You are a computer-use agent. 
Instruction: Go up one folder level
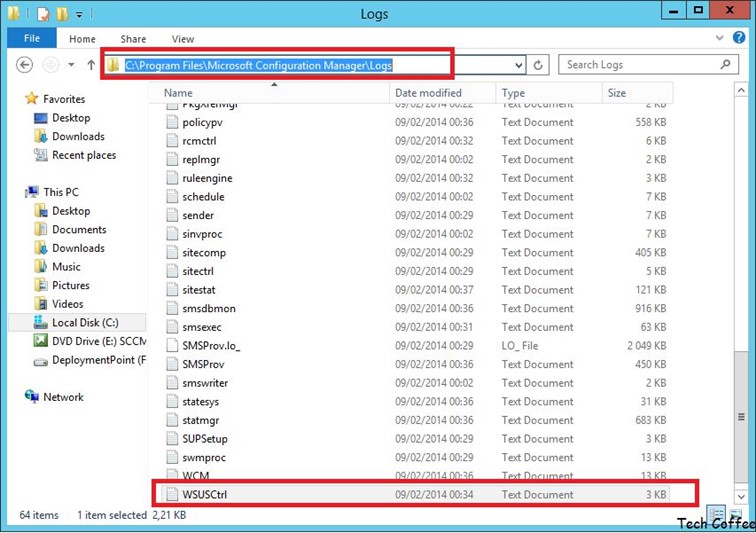[x=91, y=65]
